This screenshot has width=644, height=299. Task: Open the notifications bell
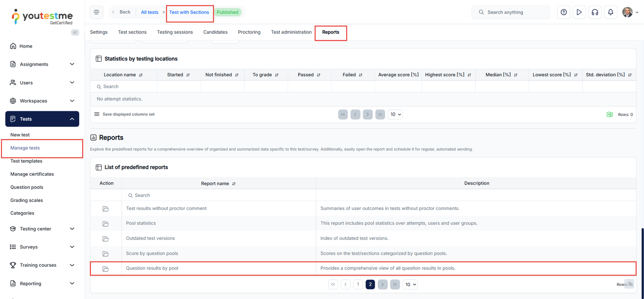(x=611, y=12)
